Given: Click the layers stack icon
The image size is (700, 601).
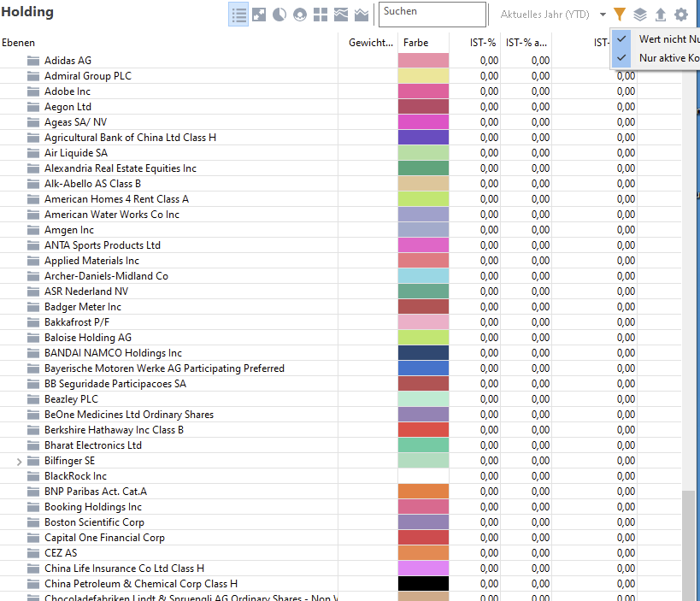Looking at the screenshot, I should pos(640,15).
